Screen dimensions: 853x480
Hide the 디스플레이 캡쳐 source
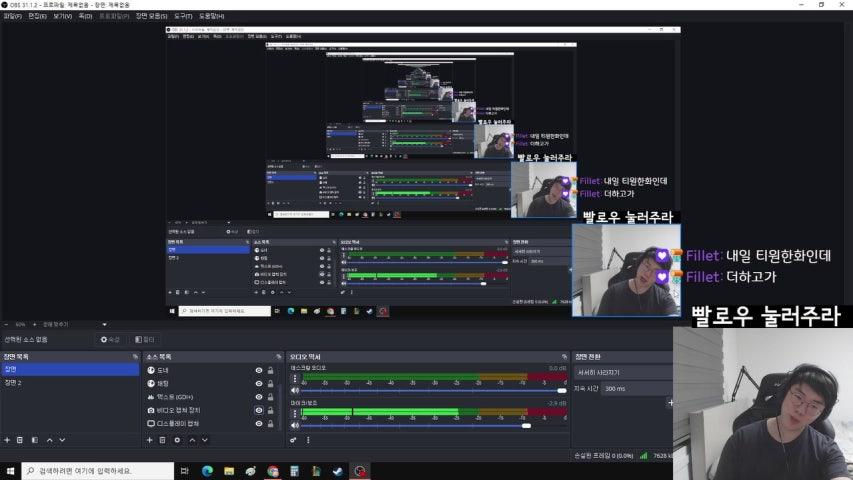259,423
